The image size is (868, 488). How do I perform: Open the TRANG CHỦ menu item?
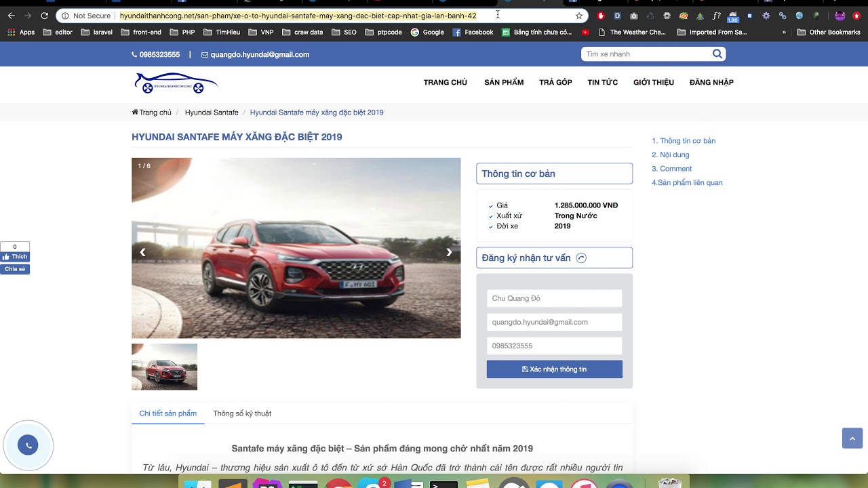pos(446,83)
